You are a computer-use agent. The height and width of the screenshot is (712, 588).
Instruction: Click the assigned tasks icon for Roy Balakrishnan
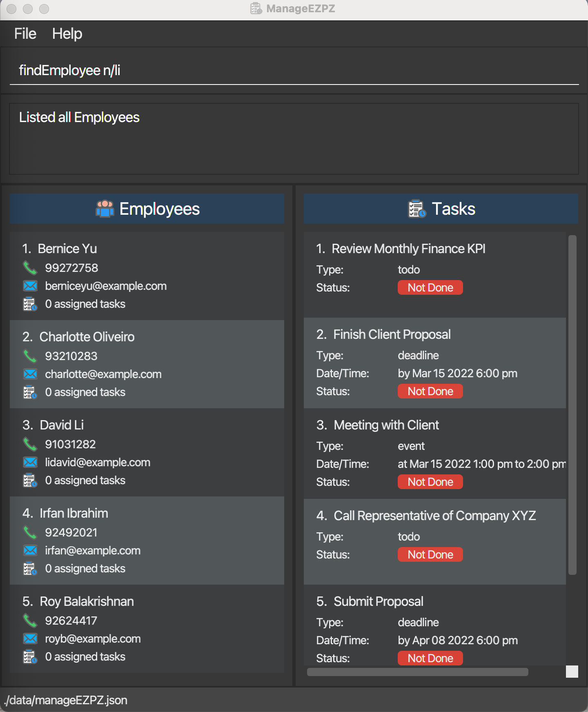(30, 657)
